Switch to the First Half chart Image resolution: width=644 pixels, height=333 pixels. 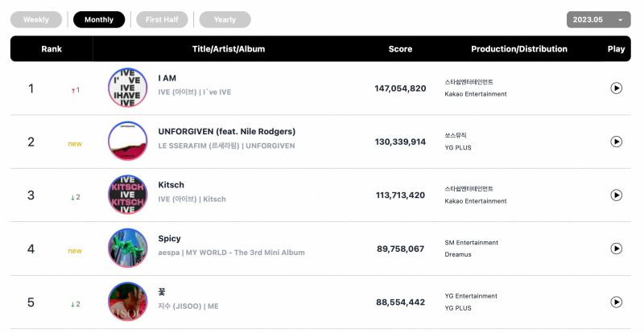point(162,20)
